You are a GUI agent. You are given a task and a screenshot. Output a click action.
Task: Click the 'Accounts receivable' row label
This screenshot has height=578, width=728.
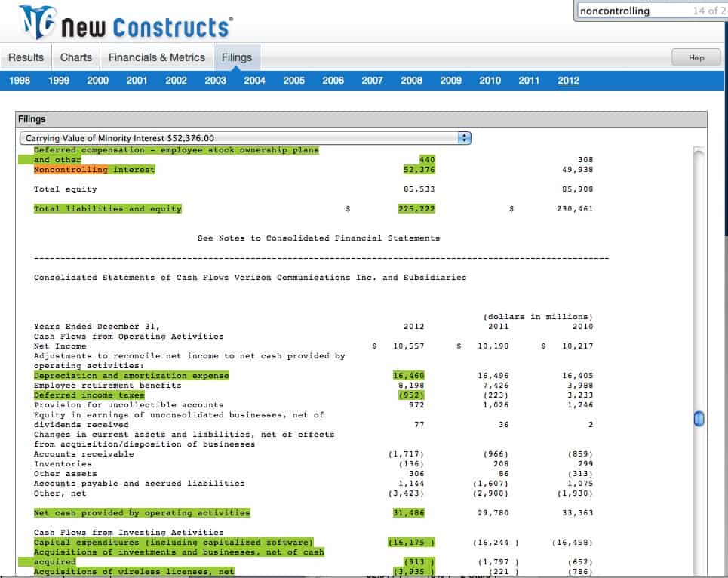pyautogui.click(x=84, y=454)
